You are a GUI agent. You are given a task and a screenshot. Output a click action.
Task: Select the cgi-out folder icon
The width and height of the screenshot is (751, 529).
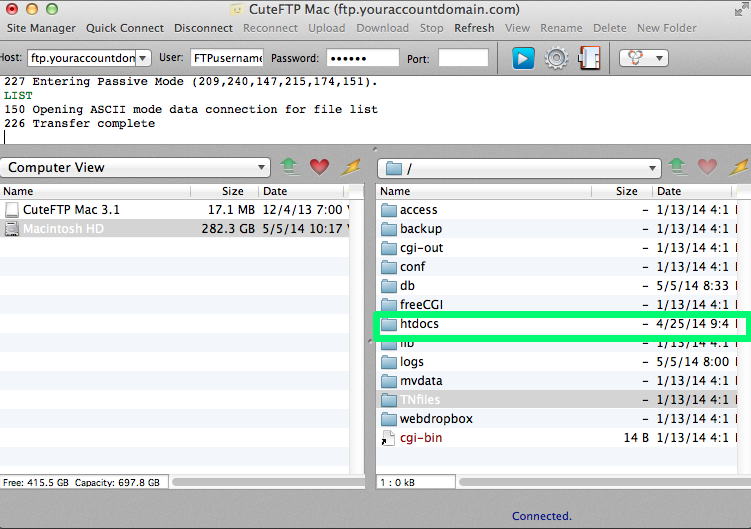(x=389, y=248)
